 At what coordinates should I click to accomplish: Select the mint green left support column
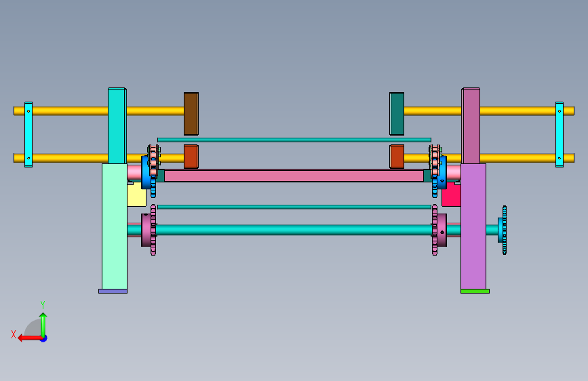pyautogui.click(x=115, y=226)
